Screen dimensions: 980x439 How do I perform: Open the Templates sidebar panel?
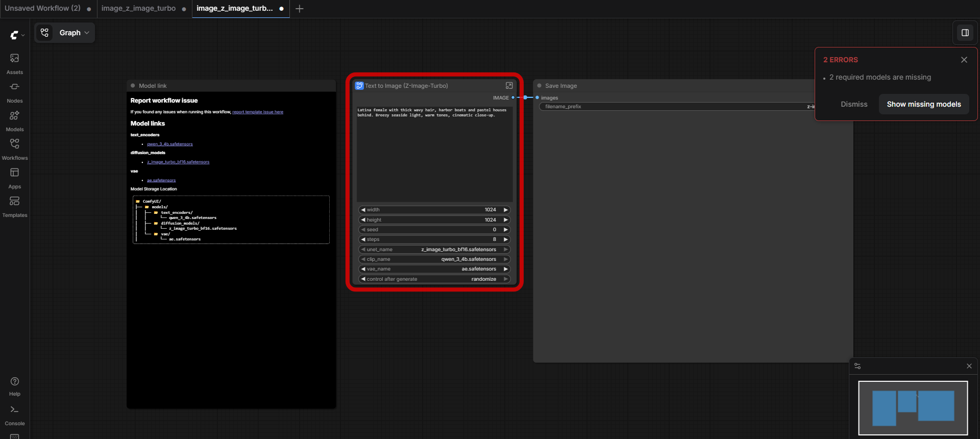point(15,207)
